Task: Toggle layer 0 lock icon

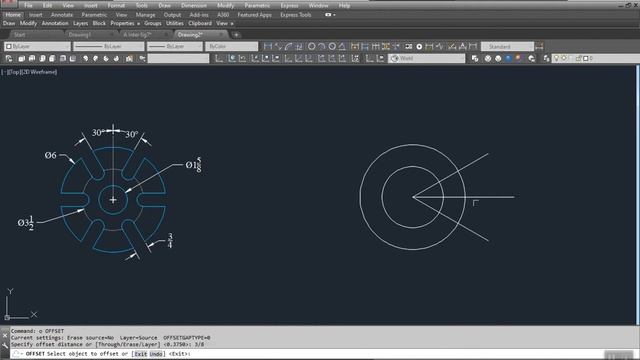Action: (x=578, y=58)
